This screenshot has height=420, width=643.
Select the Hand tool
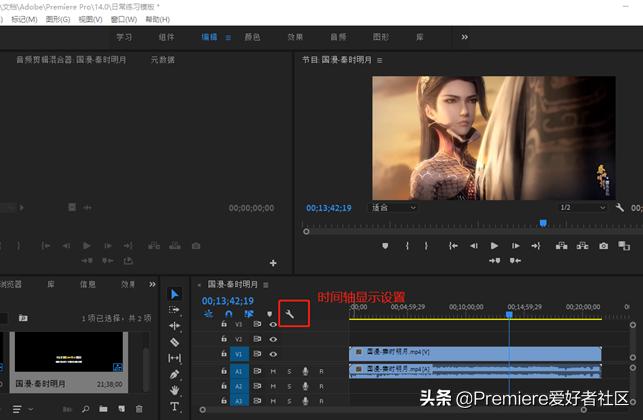pyautogui.click(x=174, y=390)
